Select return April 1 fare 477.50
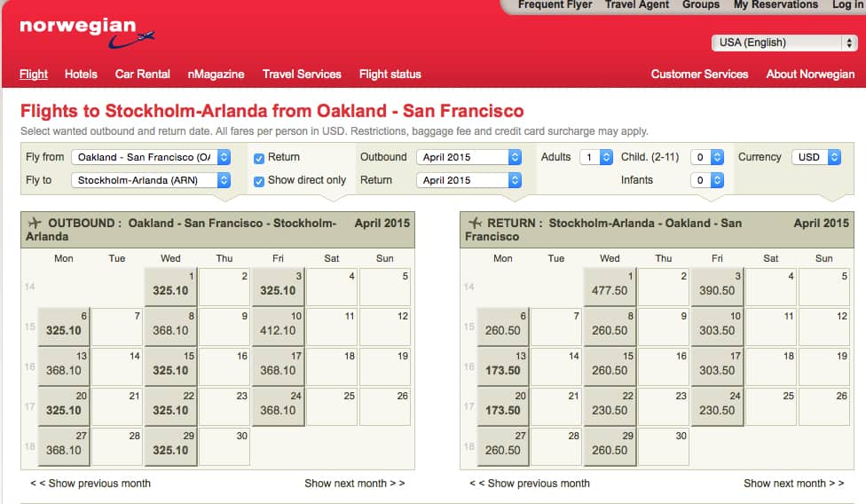 click(x=610, y=287)
